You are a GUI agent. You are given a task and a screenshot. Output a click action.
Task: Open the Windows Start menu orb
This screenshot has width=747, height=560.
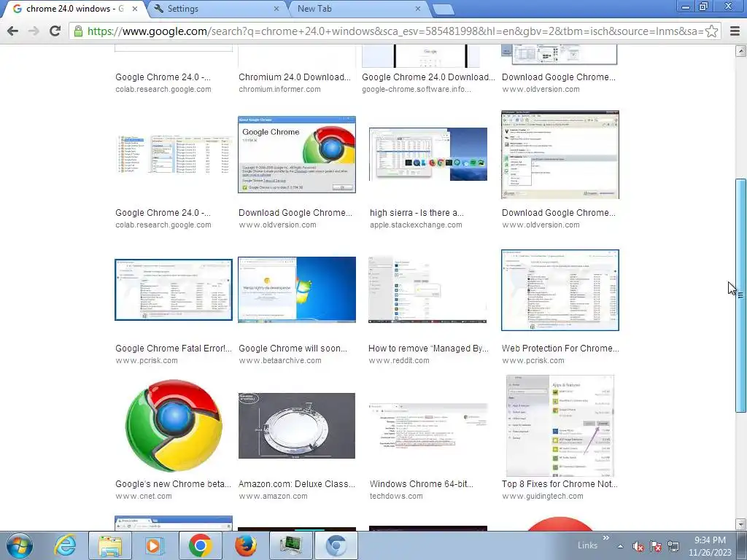pos(20,545)
